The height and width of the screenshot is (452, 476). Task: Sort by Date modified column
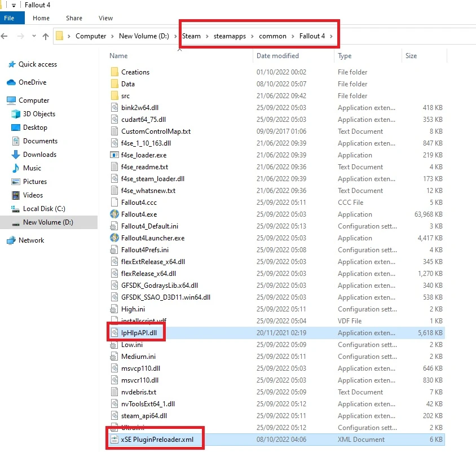(x=277, y=56)
